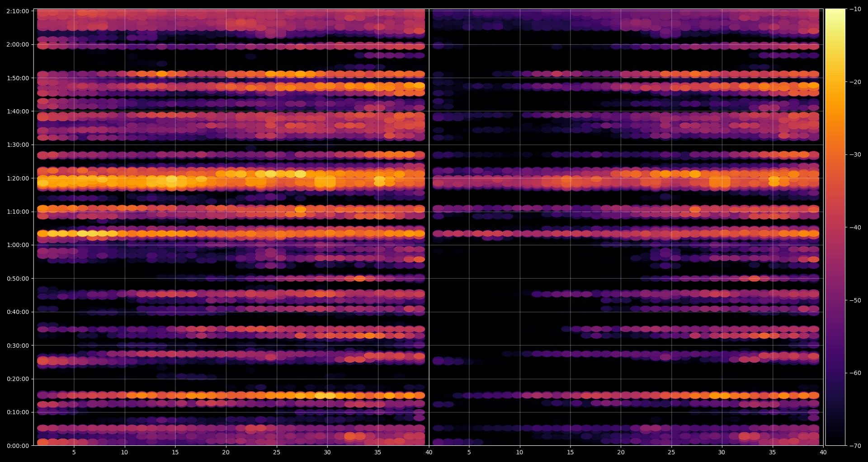Select the −70 colorbar tick label
Screen dimensions: 868x462
click(855, 446)
